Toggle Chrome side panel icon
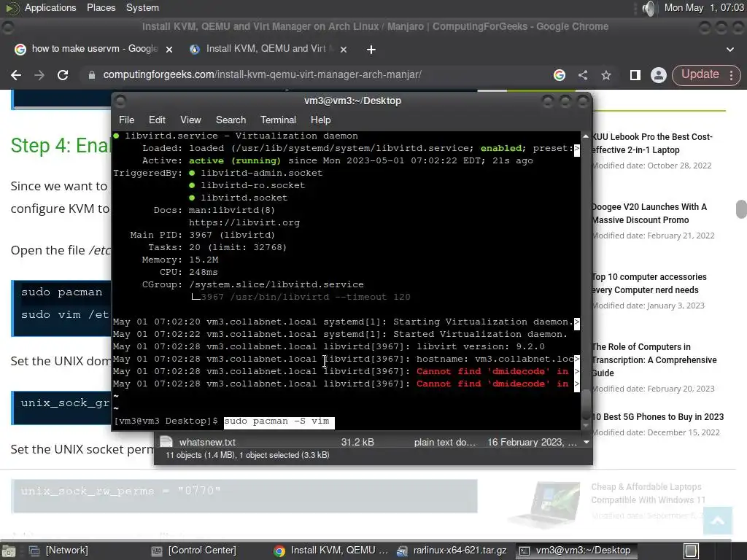The width and height of the screenshot is (747, 560). 635,75
